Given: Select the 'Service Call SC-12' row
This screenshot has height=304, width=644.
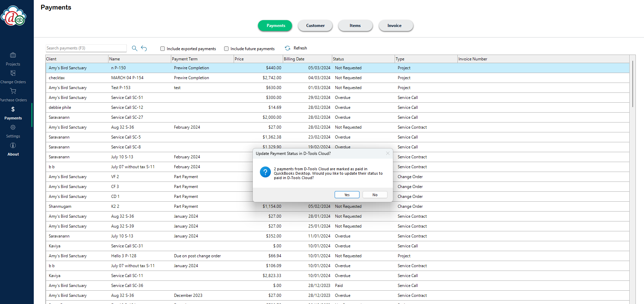Looking at the screenshot, I should 337,107.
